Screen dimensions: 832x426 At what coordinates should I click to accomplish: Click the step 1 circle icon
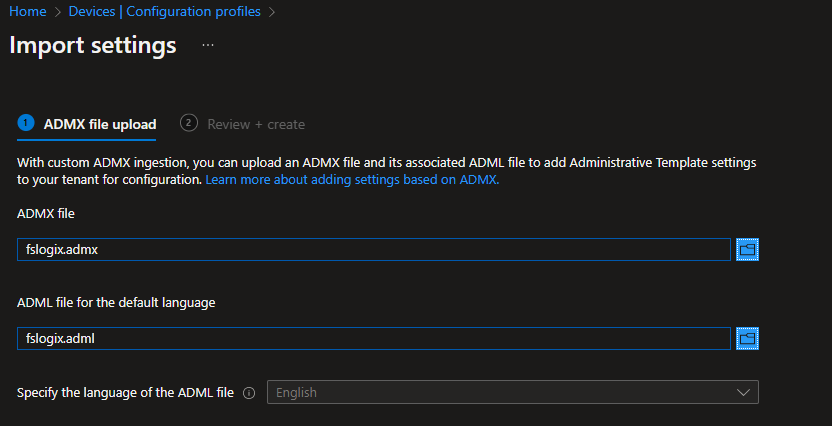pos(26,123)
